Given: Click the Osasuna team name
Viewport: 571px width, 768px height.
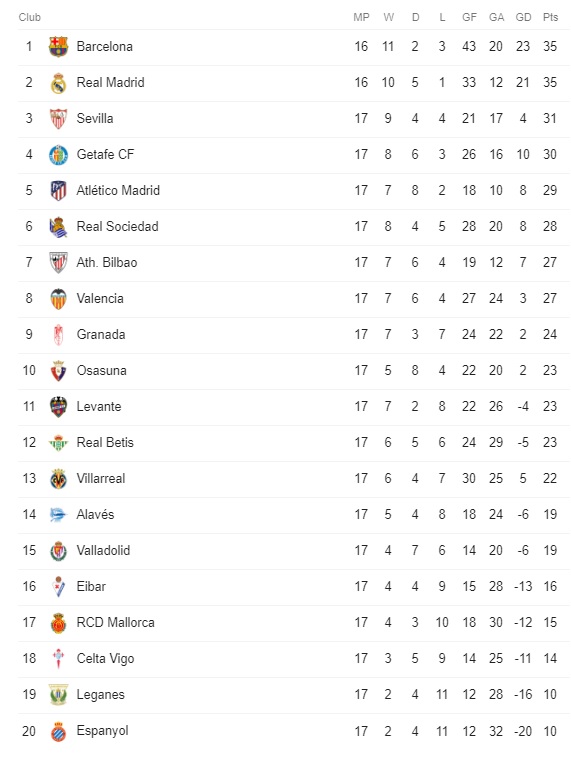Looking at the screenshot, I should pos(101,371).
